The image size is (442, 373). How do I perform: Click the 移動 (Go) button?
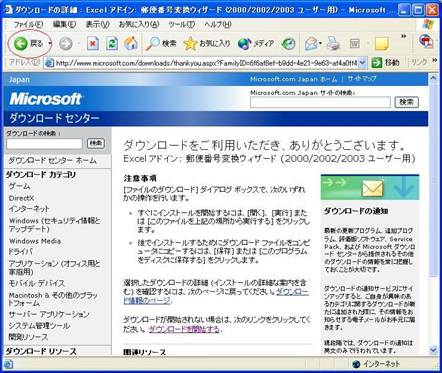[385, 63]
